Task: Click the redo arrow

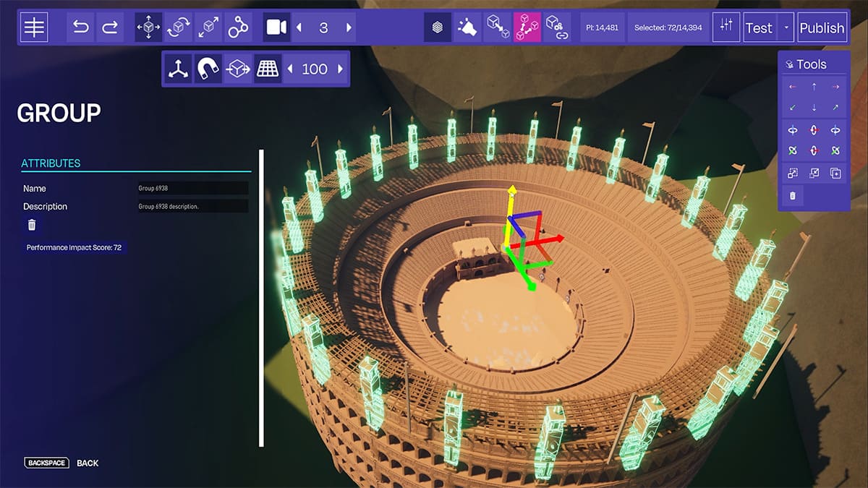Action: point(110,27)
